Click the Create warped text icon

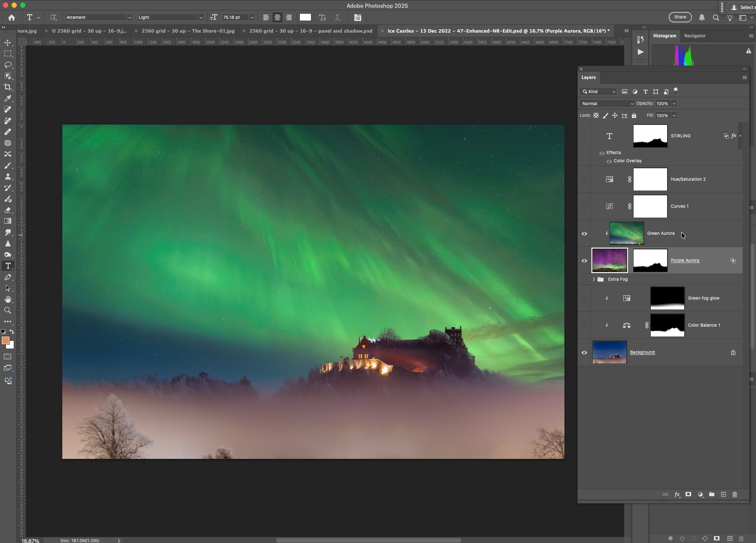click(338, 18)
